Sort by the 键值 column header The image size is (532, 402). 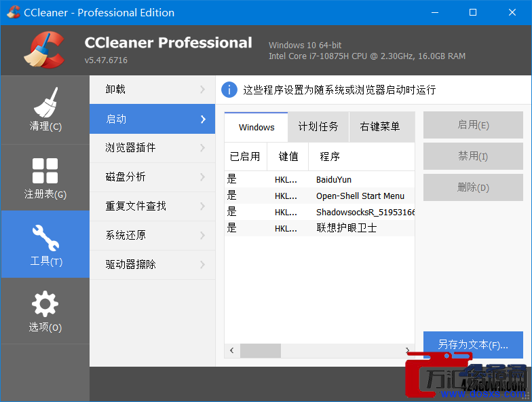pos(288,156)
